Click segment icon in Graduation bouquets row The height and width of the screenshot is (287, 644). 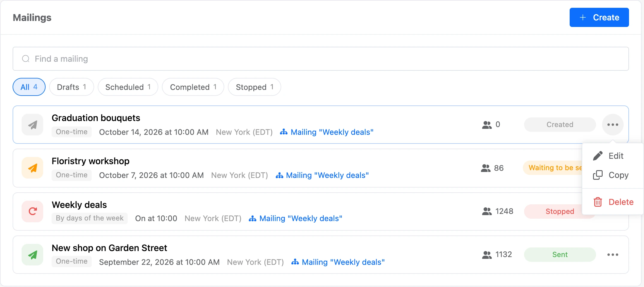point(284,132)
